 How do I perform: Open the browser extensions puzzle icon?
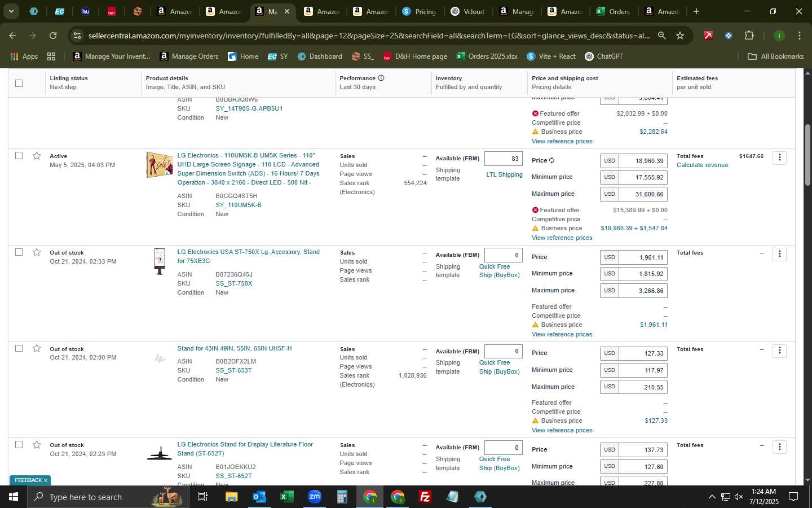749,36
